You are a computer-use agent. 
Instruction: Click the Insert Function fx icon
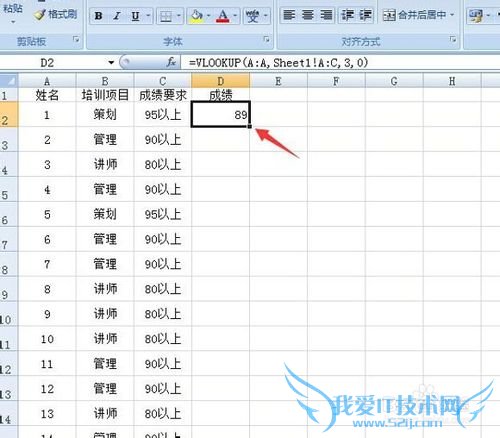tap(171, 62)
